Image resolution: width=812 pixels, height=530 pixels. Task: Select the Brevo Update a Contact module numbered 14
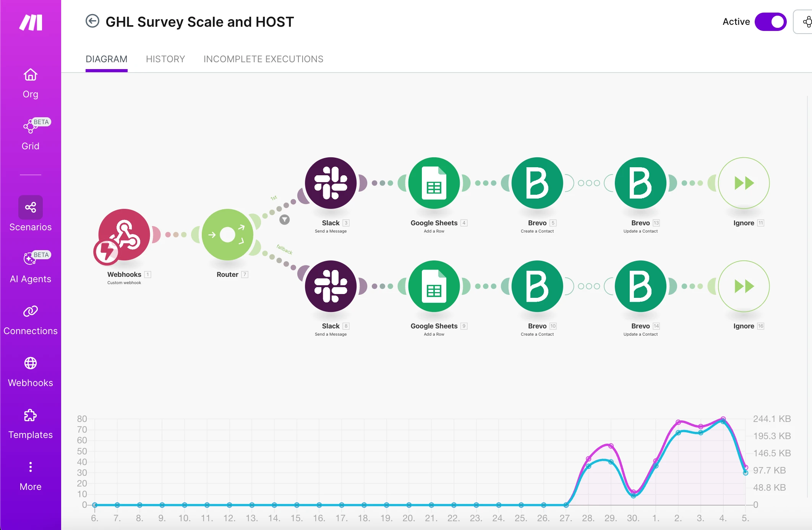point(640,286)
